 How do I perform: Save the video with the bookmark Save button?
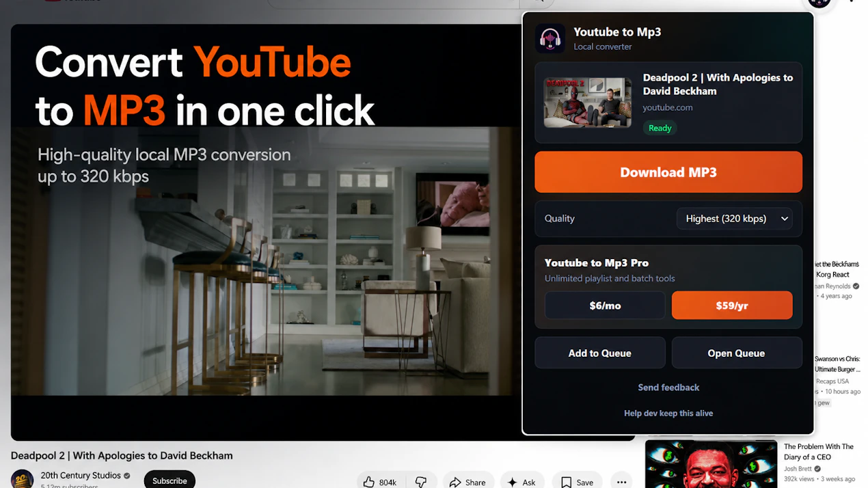coord(577,482)
